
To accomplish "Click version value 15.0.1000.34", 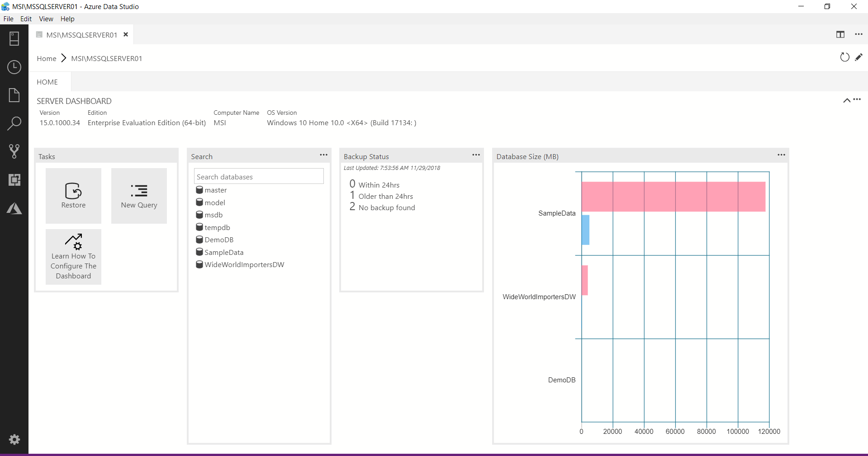I will 60,123.
